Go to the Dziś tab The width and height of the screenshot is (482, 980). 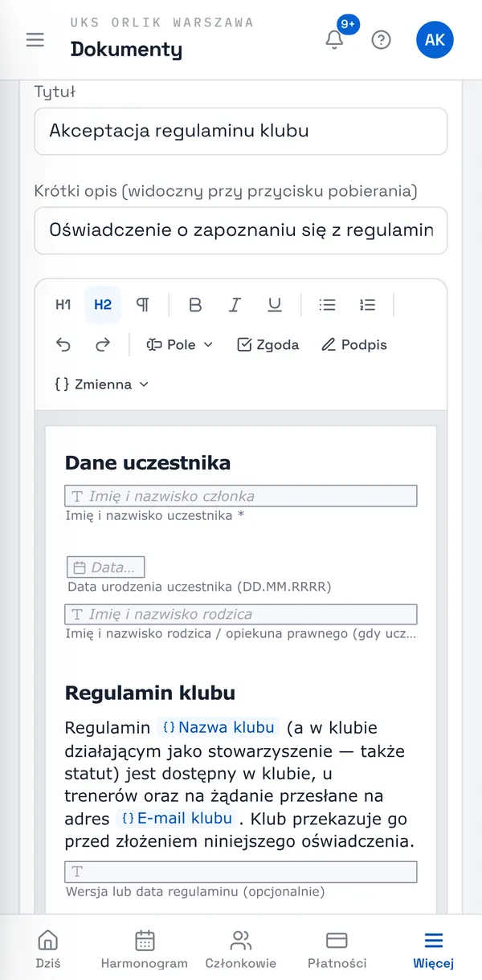(48, 950)
